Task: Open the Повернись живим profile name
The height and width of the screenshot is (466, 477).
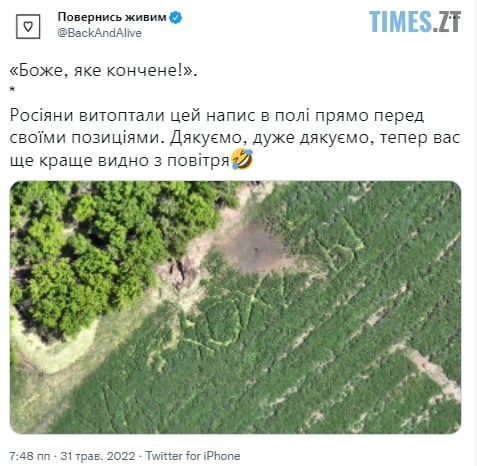Action: [x=112, y=17]
